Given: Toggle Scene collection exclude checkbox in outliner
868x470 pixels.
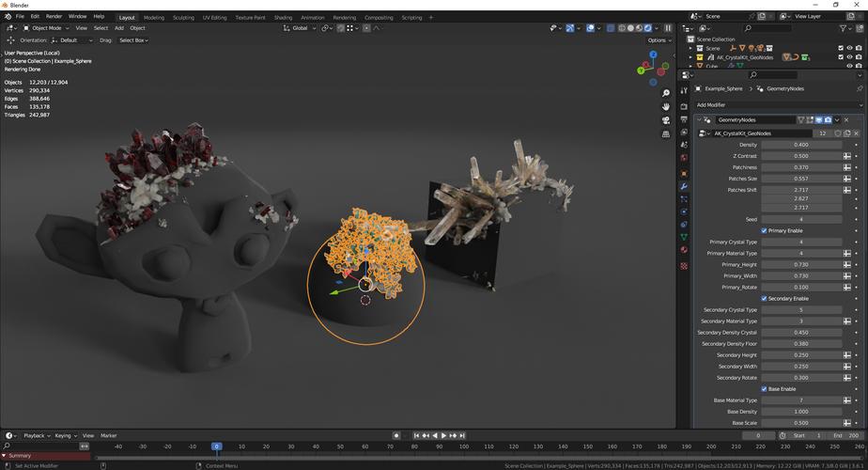Looking at the screenshot, I should [841, 48].
